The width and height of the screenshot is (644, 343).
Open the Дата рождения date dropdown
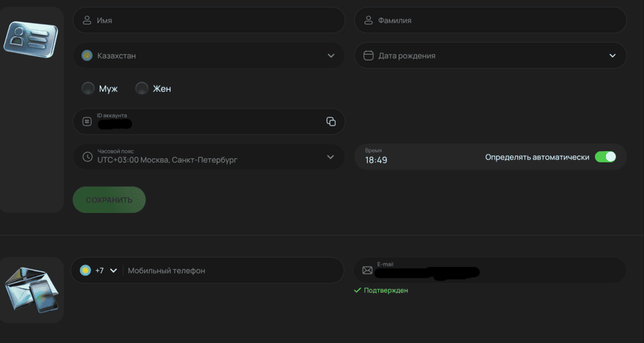[612, 56]
